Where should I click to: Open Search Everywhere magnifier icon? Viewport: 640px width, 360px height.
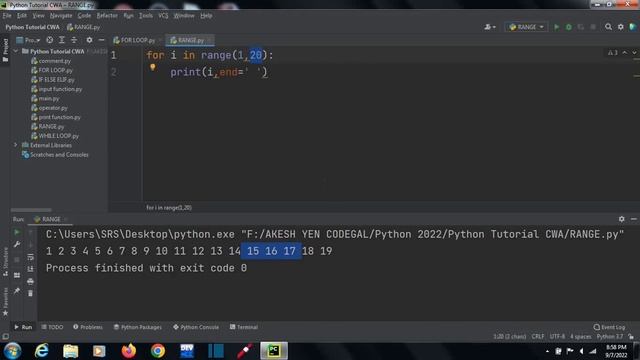(x=608, y=27)
